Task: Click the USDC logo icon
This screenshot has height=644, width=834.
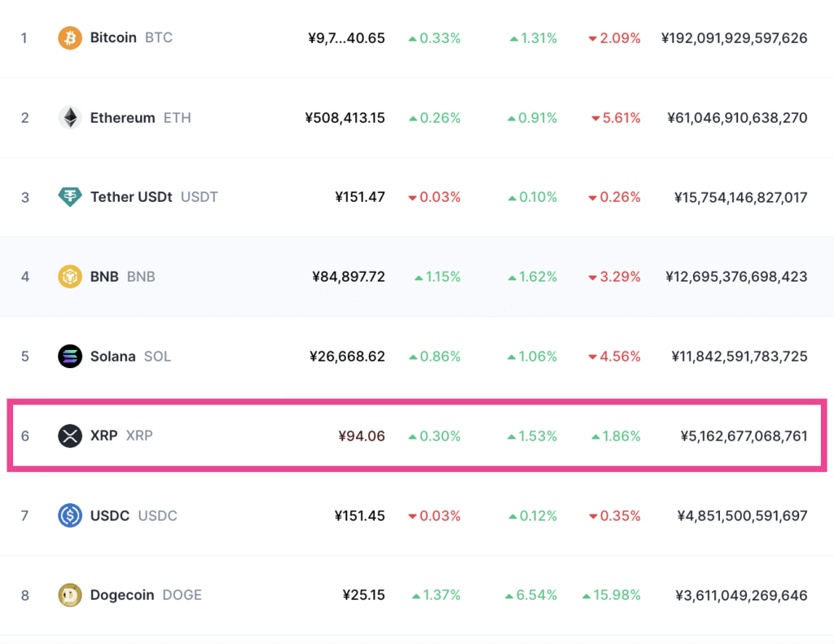Action: 70,515
